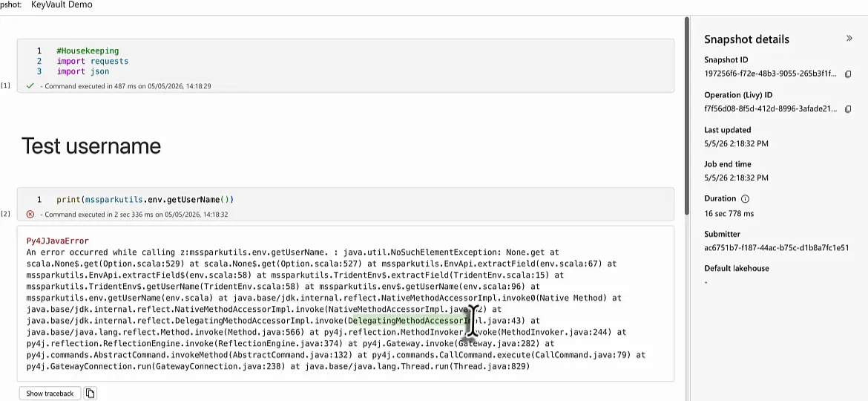Select the 'Test username' heading
The width and height of the screenshot is (868, 401).
[x=91, y=146]
